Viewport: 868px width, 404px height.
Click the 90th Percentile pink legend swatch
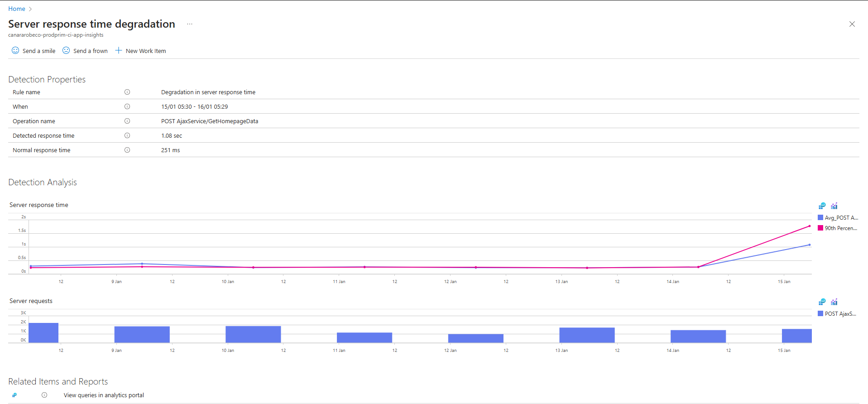click(x=820, y=228)
